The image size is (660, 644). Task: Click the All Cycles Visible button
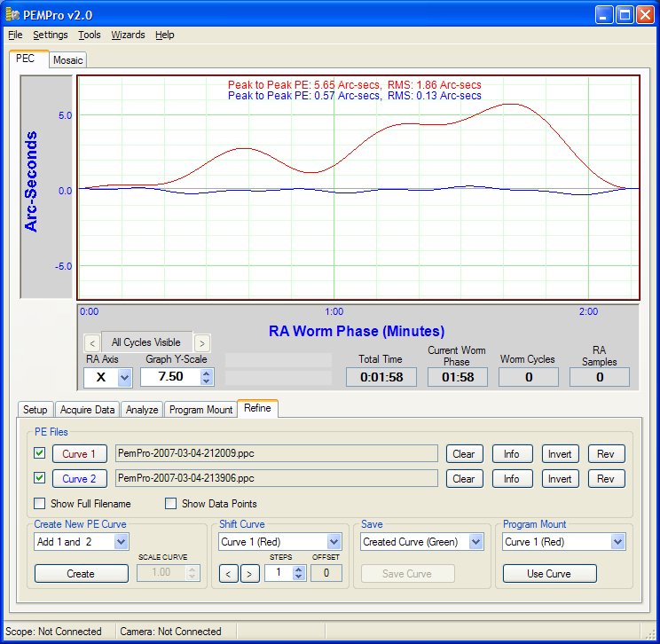146,342
